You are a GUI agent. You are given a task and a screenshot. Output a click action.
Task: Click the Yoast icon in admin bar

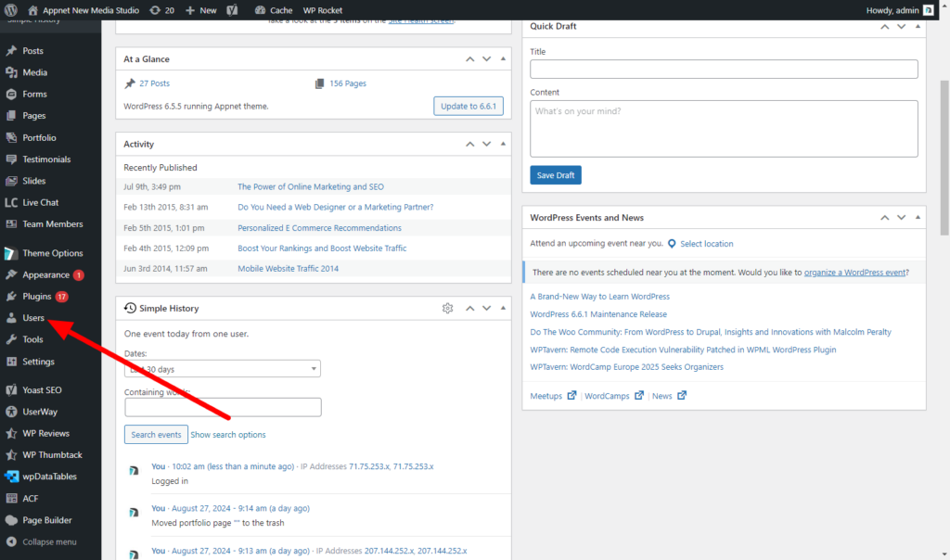pos(232,10)
